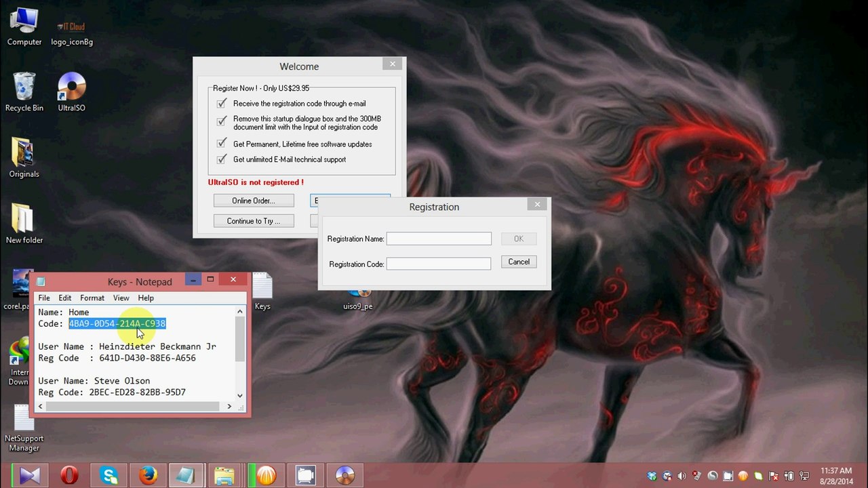The width and height of the screenshot is (868, 488).
Task: Click the code 641D-D430-88E6-A656 in Notepad
Action: (x=148, y=358)
